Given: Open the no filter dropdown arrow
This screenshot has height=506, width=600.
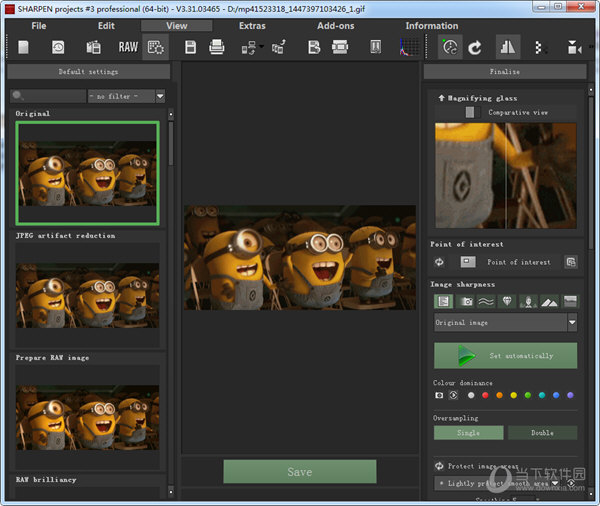Looking at the screenshot, I should (x=160, y=96).
